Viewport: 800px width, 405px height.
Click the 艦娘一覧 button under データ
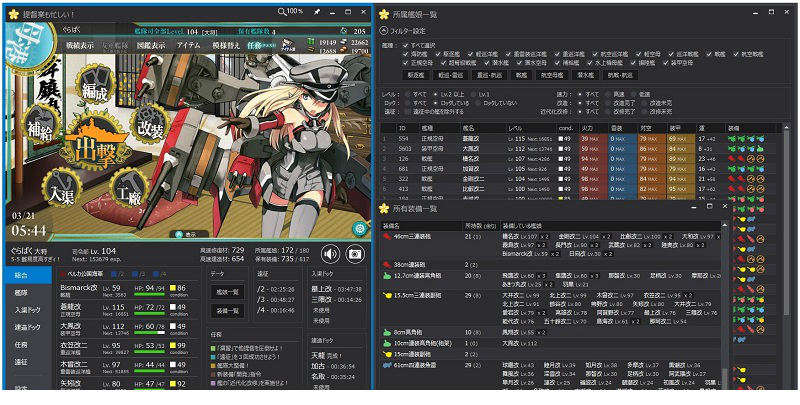pyautogui.click(x=228, y=292)
